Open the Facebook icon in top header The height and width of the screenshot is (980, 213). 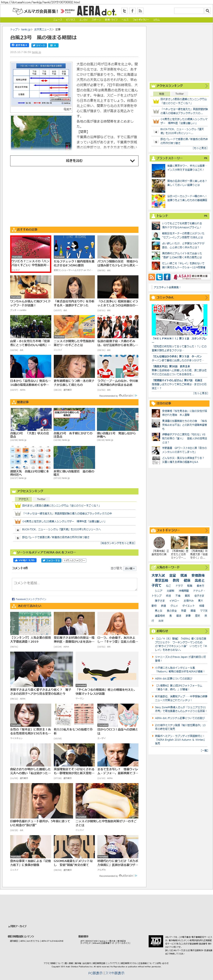pyautogui.click(x=132, y=11)
